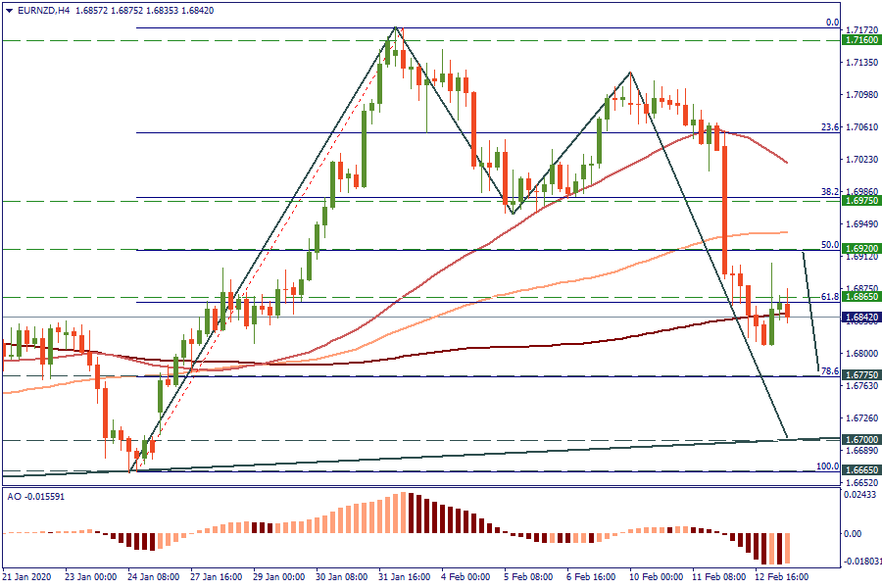Viewport: 882px width, 588px height.
Task: Click the Fibonacci 0.0 level label
Action: tap(831, 22)
